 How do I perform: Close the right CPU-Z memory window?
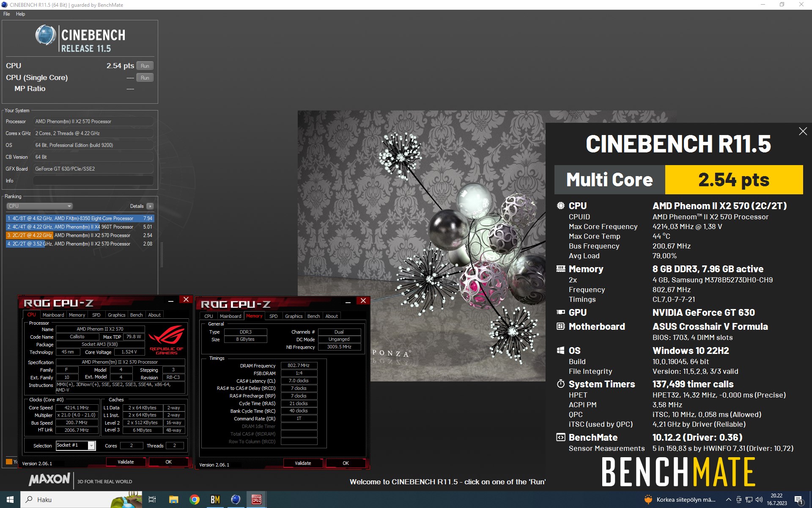363,301
